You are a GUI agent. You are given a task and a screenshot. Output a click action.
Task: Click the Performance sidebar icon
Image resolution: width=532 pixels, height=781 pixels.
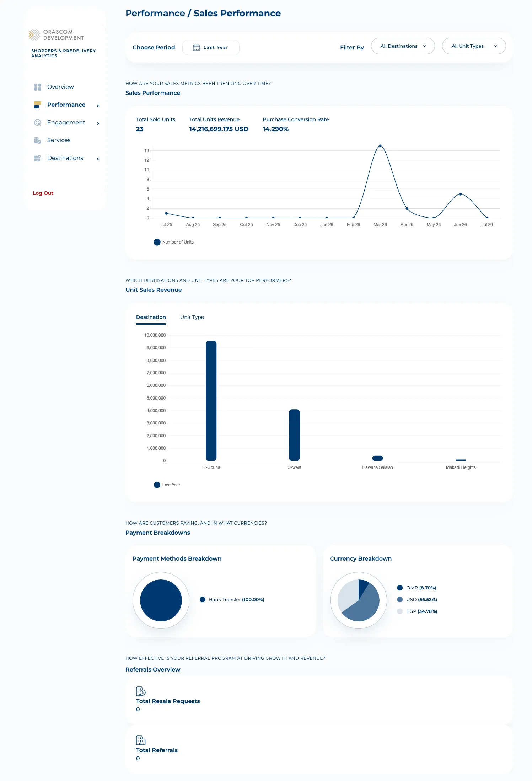coord(38,105)
